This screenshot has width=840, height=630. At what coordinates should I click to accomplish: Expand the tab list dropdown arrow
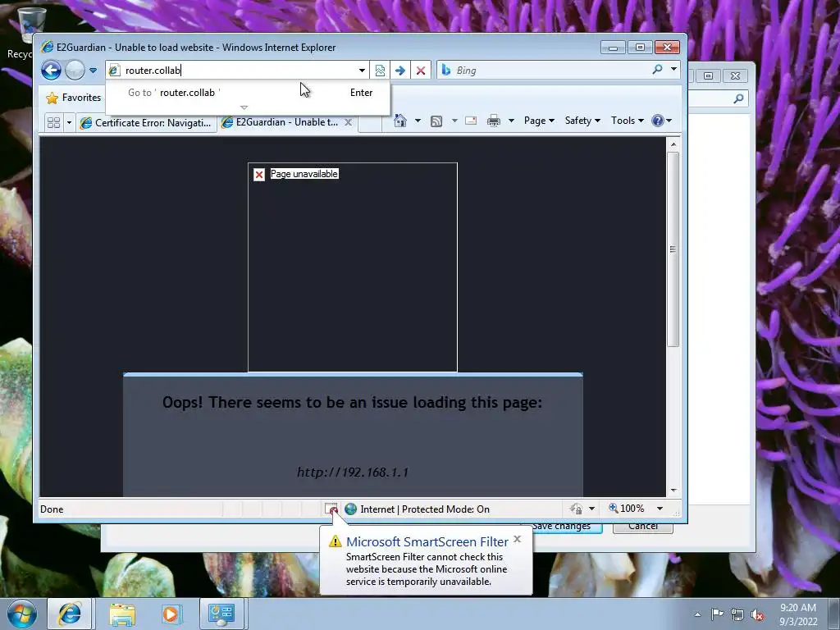pyautogui.click(x=69, y=123)
